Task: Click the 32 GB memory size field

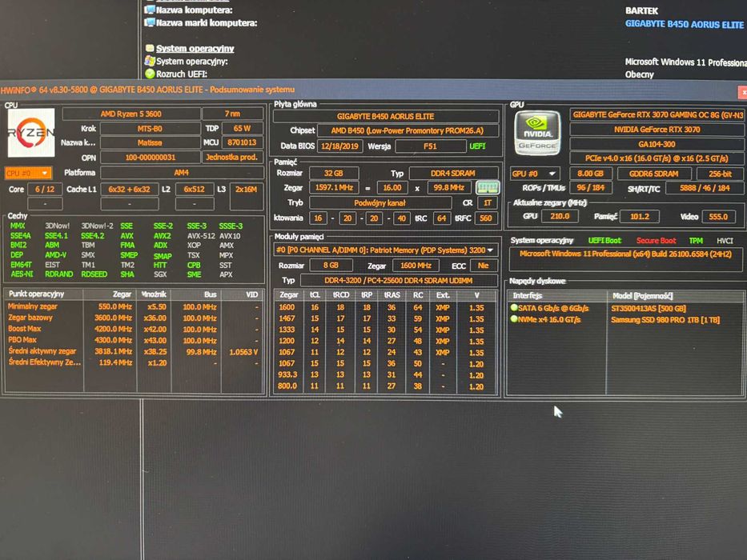Action: click(x=334, y=174)
